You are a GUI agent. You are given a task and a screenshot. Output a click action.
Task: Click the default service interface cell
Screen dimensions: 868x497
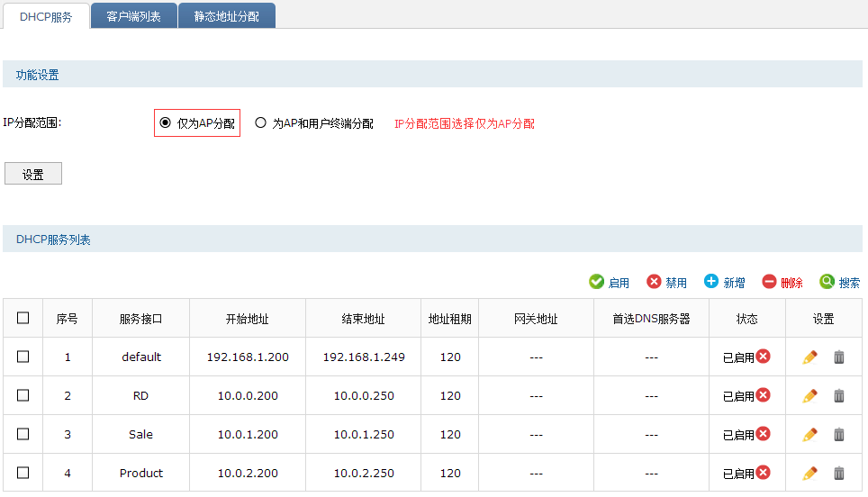(x=141, y=357)
